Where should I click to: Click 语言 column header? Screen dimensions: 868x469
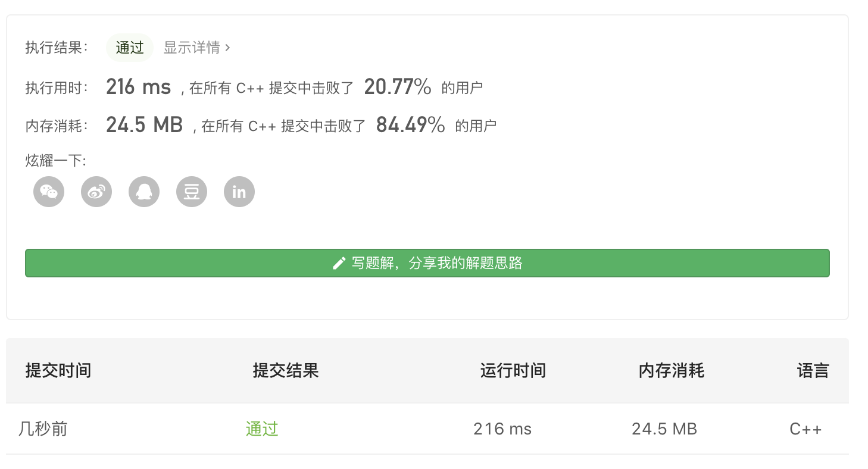[x=813, y=371]
